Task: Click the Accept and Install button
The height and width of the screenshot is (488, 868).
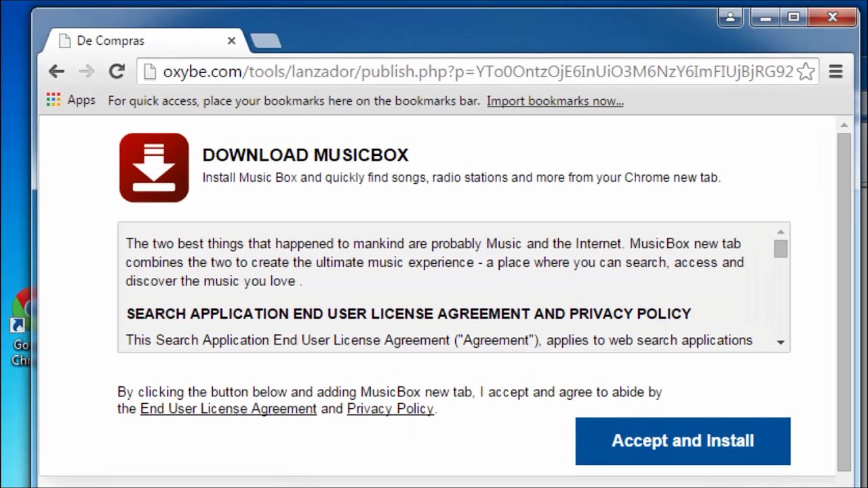Action: click(x=683, y=441)
